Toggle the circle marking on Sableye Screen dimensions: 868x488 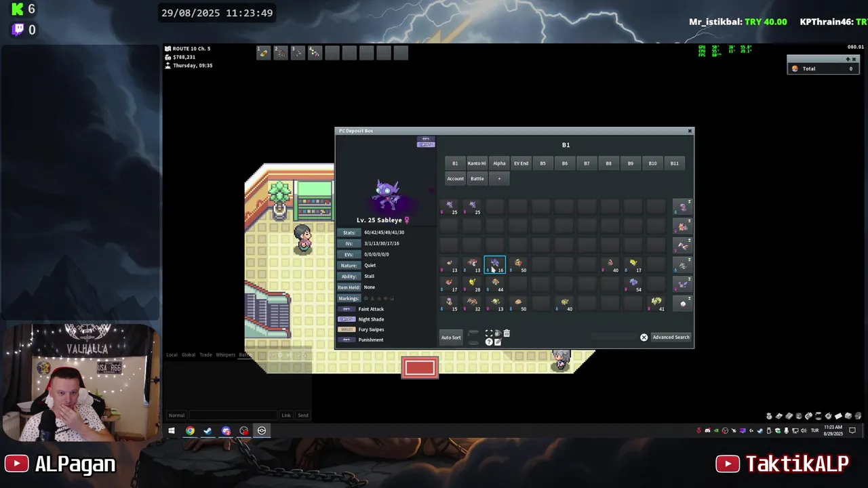coord(366,298)
